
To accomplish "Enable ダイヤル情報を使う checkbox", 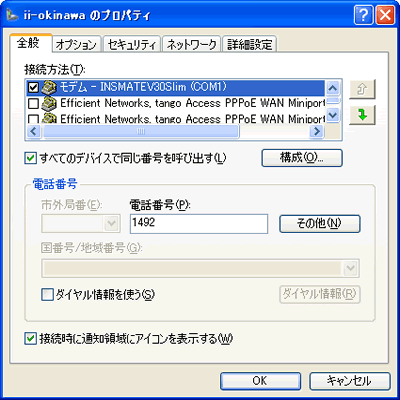I will click(47, 295).
